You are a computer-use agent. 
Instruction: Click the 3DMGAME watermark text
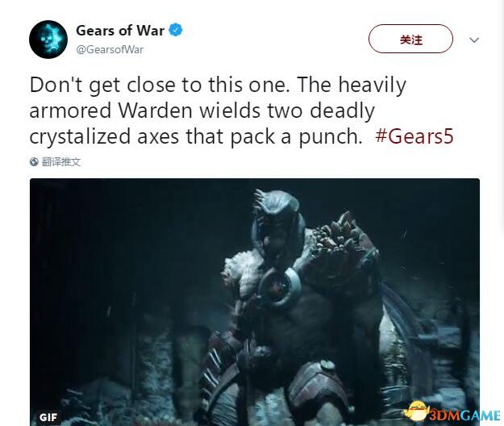click(464, 415)
